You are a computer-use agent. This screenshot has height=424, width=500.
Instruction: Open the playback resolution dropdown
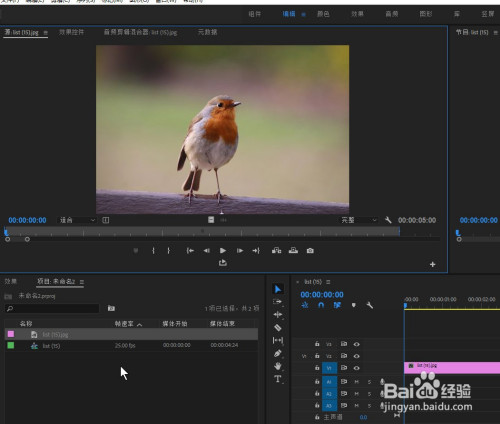[x=359, y=220]
